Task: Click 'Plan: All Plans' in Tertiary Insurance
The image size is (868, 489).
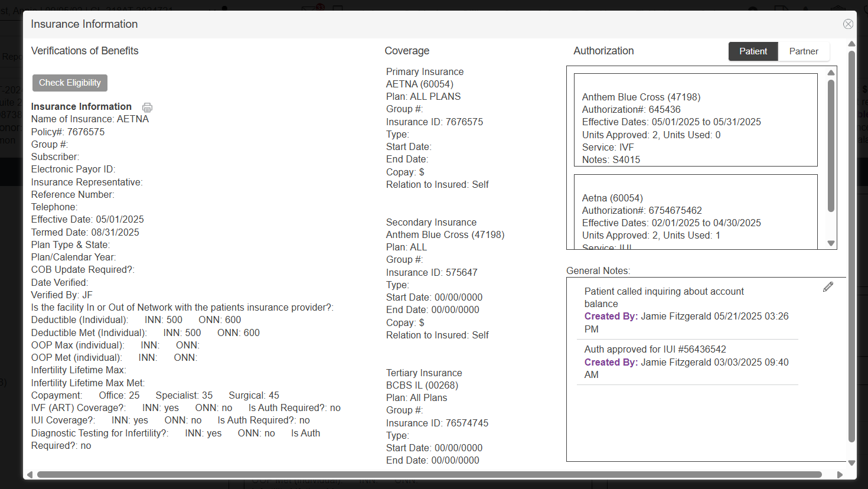Action: [416, 397]
